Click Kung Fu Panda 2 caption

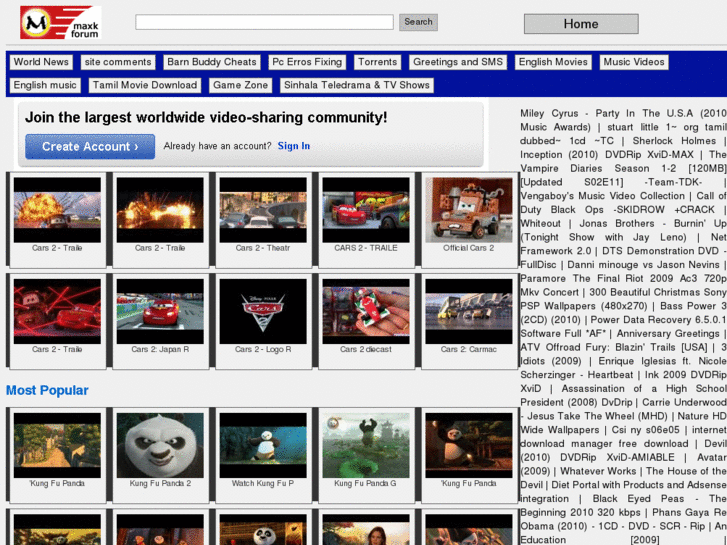[160, 483]
